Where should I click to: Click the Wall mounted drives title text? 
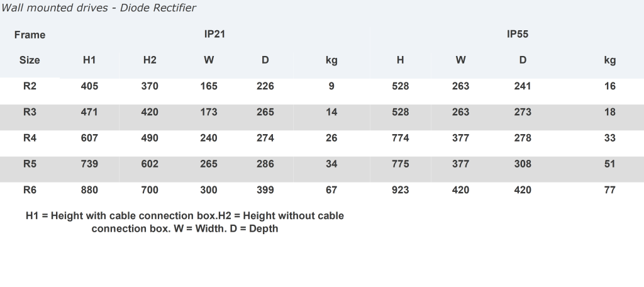point(99,8)
